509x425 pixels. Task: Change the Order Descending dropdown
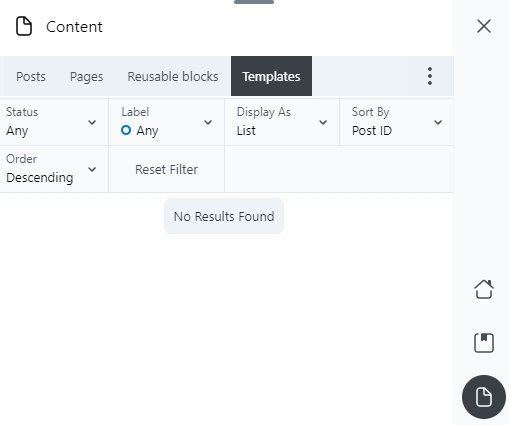click(54, 169)
